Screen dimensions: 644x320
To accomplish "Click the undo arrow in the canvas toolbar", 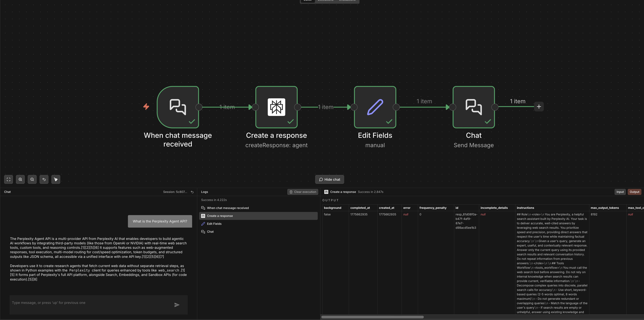I will click(44, 179).
